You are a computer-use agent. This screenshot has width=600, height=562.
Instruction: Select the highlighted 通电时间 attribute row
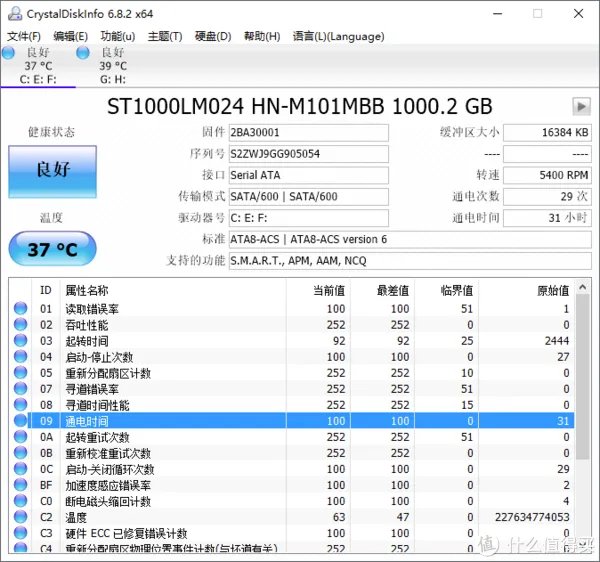point(292,421)
